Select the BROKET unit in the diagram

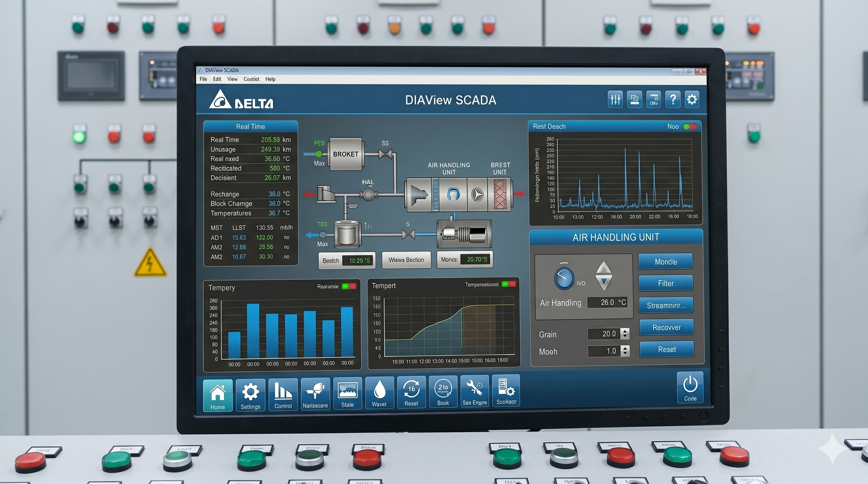(x=346, y=154)
